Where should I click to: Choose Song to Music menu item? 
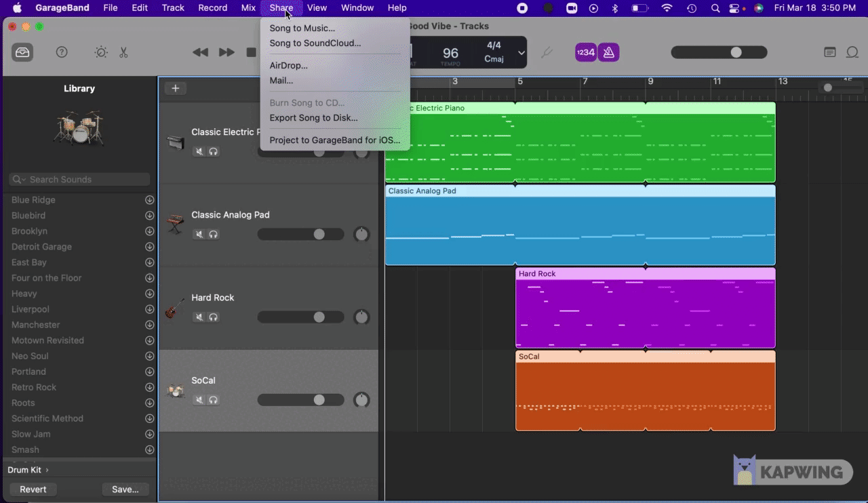point(335,28)
